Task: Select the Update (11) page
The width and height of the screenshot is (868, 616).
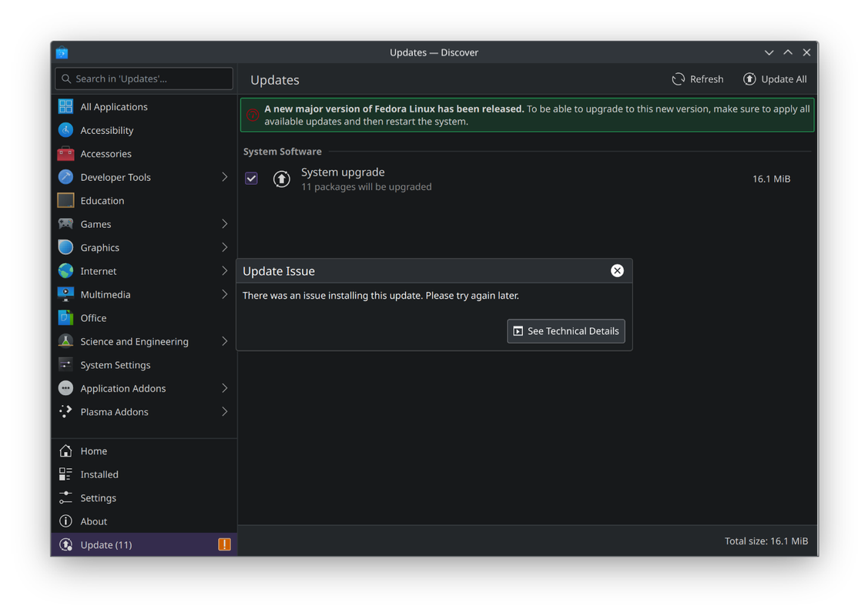Action: (x=144, y=544)
